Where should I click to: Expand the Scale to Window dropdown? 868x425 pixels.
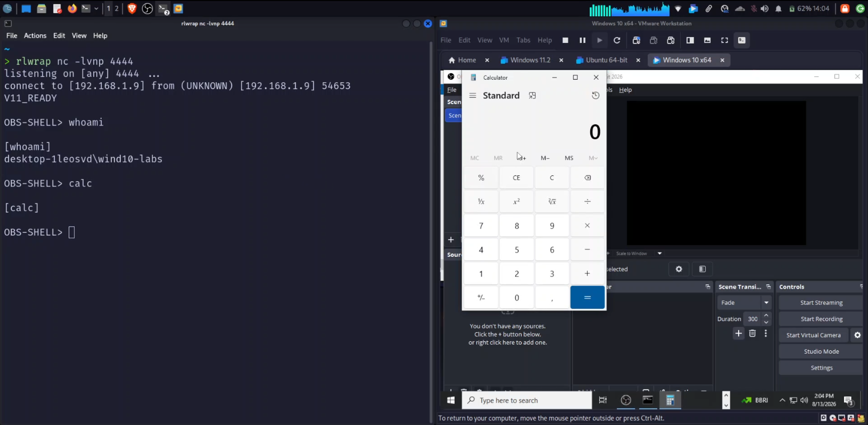[659, 254]
